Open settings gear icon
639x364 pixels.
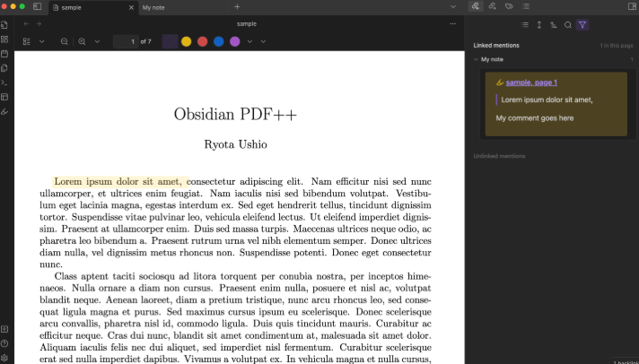tap(4, 358)
